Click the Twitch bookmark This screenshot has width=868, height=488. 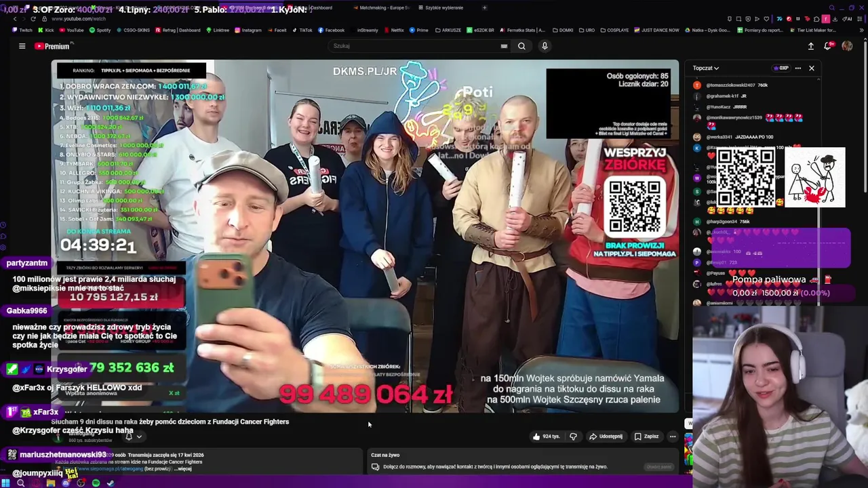coord(22,30)
